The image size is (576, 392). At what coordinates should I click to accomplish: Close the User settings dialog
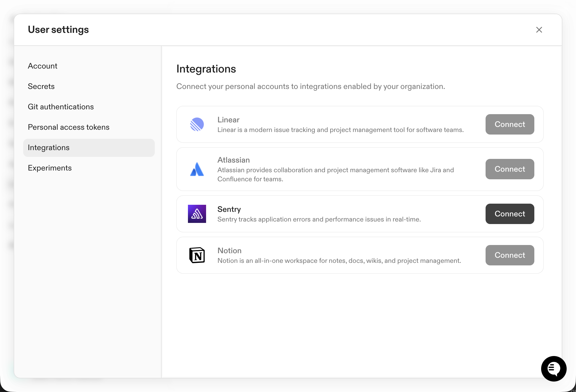[539, 30]
